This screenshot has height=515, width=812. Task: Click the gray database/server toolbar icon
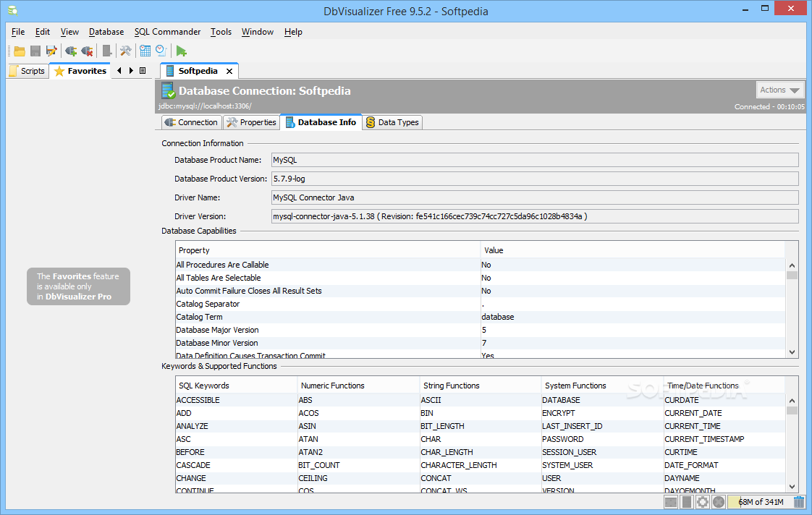pyautogui.click(x=106, y=51)
